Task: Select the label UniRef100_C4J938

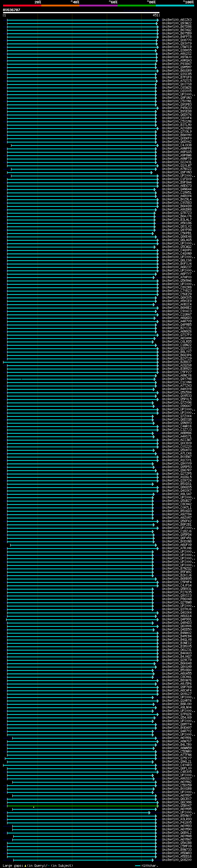Action: pyautogui.click(x=177, y=145)
